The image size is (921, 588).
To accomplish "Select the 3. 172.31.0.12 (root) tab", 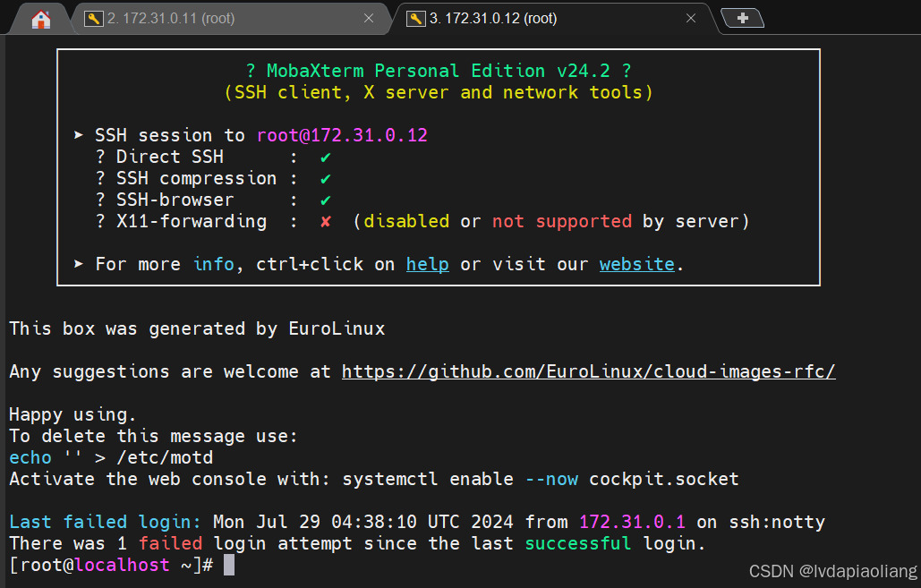I will (x=492, y=19).
